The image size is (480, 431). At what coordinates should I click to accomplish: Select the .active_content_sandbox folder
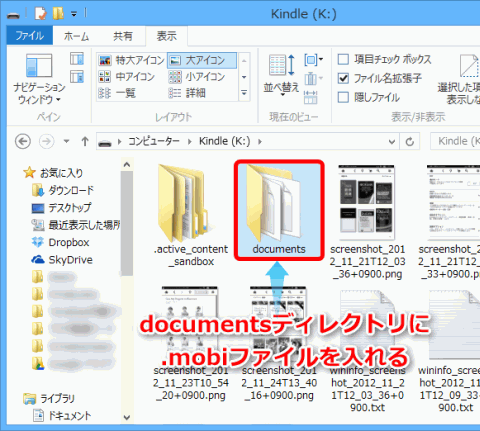click(190, 215)
